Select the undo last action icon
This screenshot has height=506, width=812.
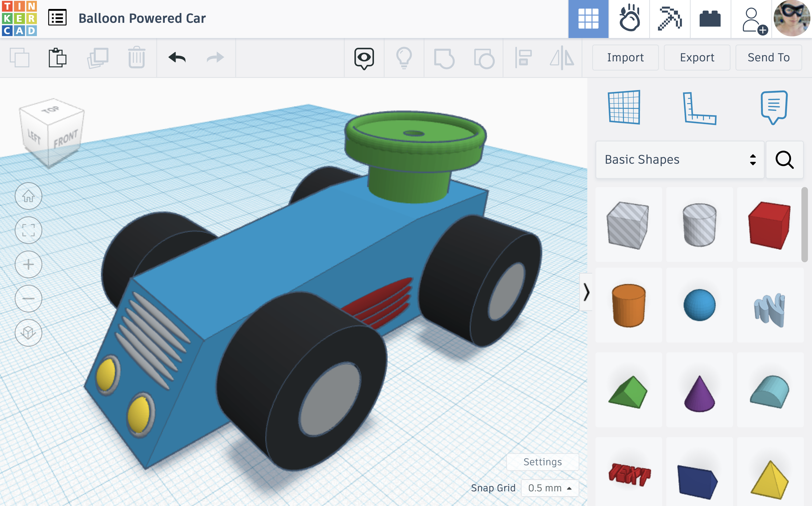point(176,57)
